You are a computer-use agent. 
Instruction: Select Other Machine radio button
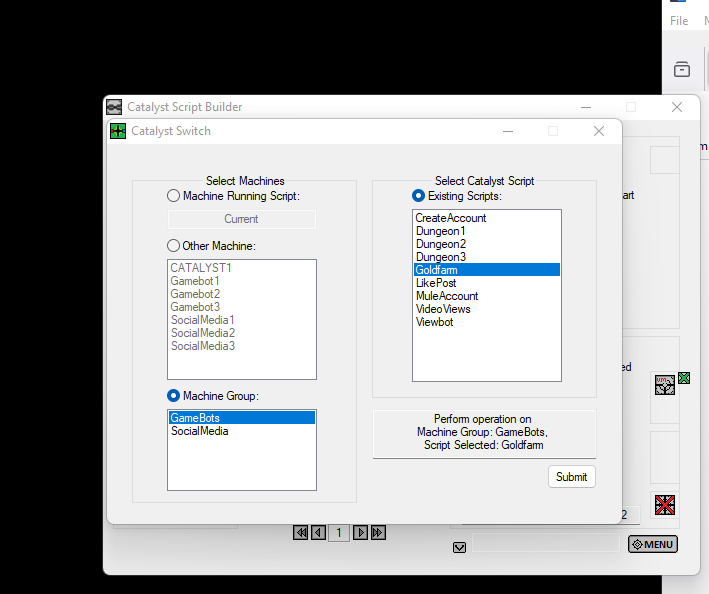click(173, 245)
